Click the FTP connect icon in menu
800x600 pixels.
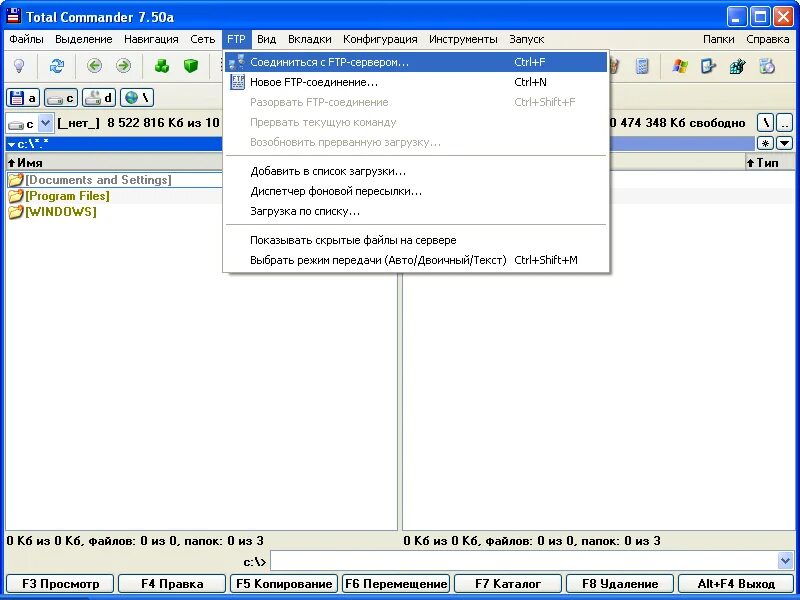click(x=237, y=62)
